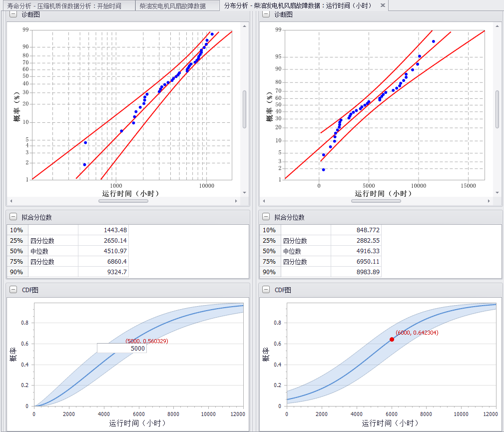Screen dimensions: 504x432
Task: Select the 90% value 8983.89 in right table
Action: [356, 272]
